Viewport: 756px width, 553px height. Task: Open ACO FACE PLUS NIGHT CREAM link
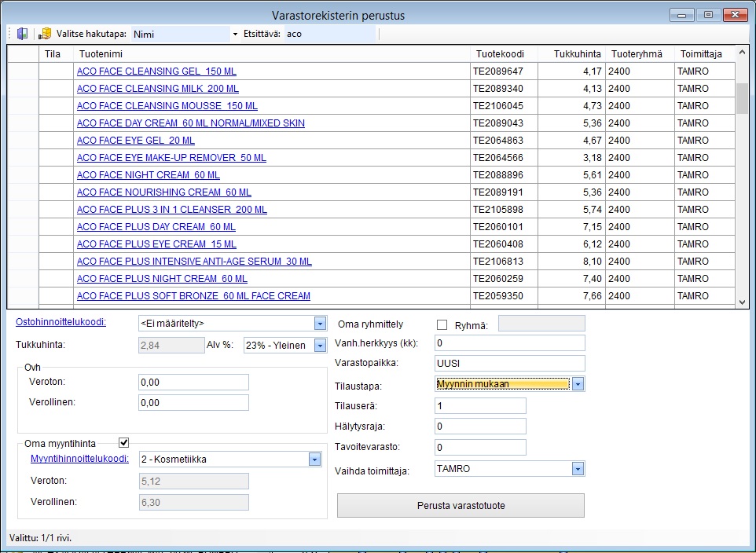(x=162, y=279)
